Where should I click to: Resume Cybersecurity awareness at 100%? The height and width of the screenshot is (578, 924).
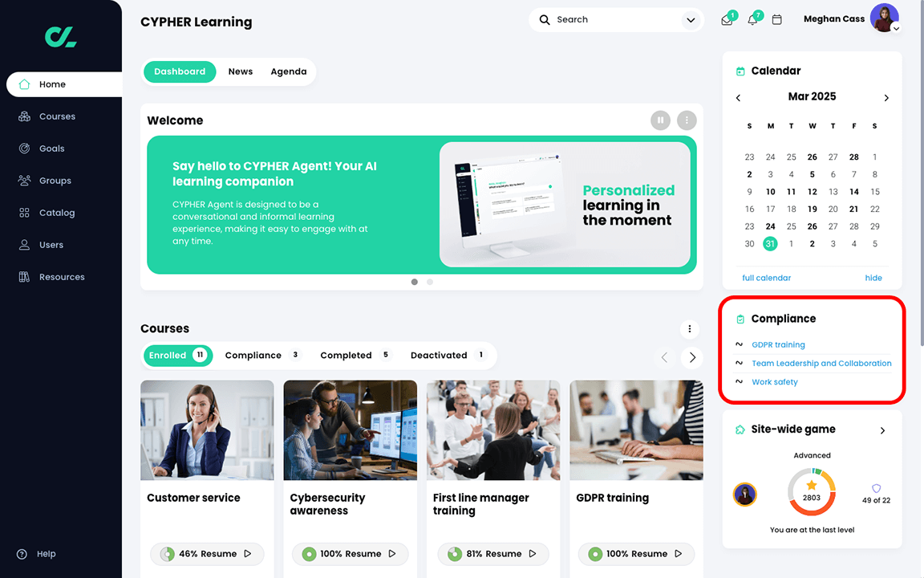(350, 554)
